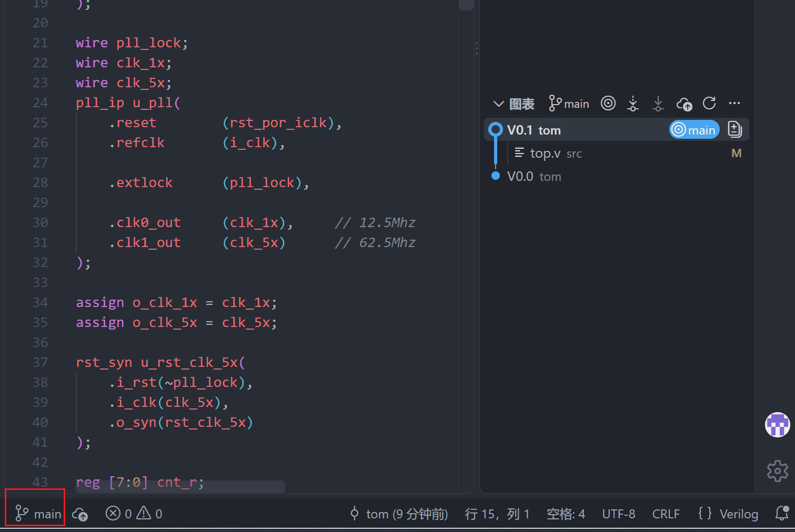Screen dimensions: 795x532
Task: Refresh the source control graph
Action: click(709, 103)
